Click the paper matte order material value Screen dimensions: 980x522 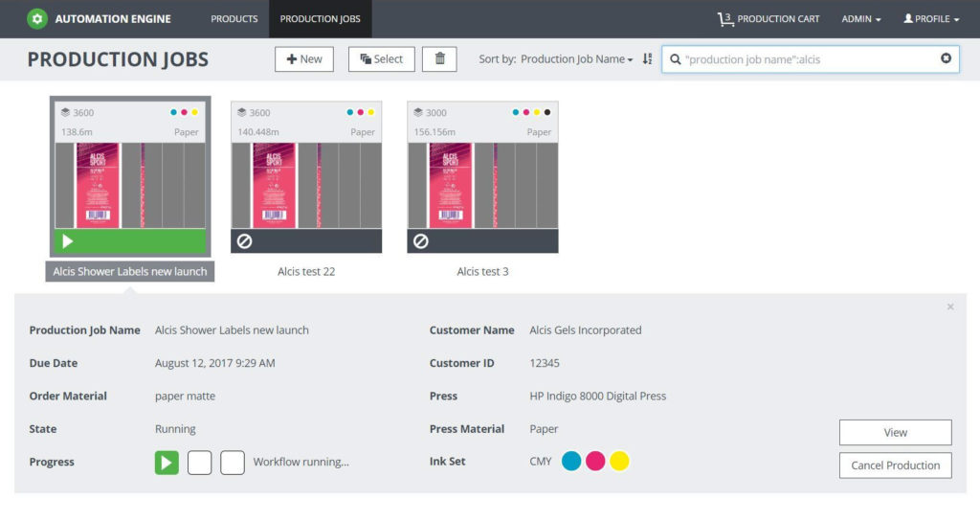pos(185,396)
